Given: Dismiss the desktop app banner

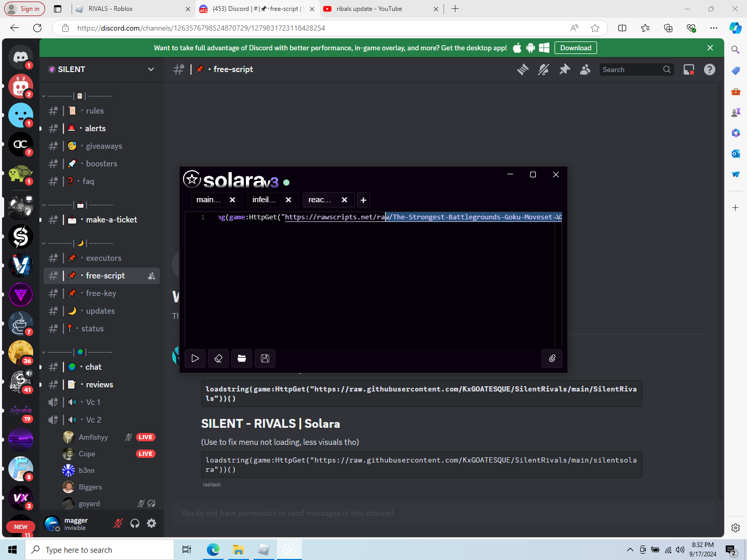Looking at the screenshot, I should click(x=710, y=48).
